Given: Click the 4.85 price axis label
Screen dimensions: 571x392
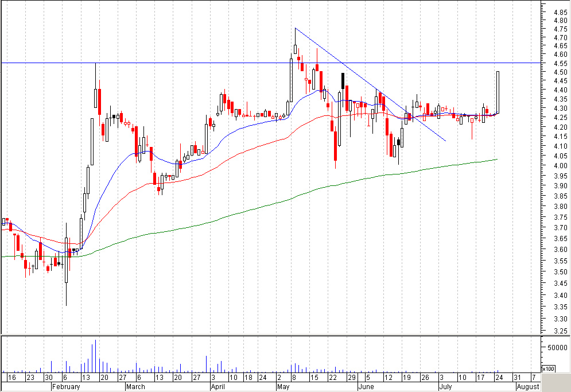Looking at the screenshot, I should point(560,12).
